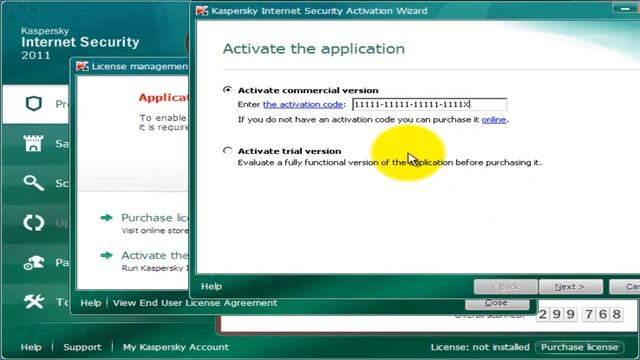Click the Update circular arrows icon
This screenshot has height=360, width=640.
33,223
